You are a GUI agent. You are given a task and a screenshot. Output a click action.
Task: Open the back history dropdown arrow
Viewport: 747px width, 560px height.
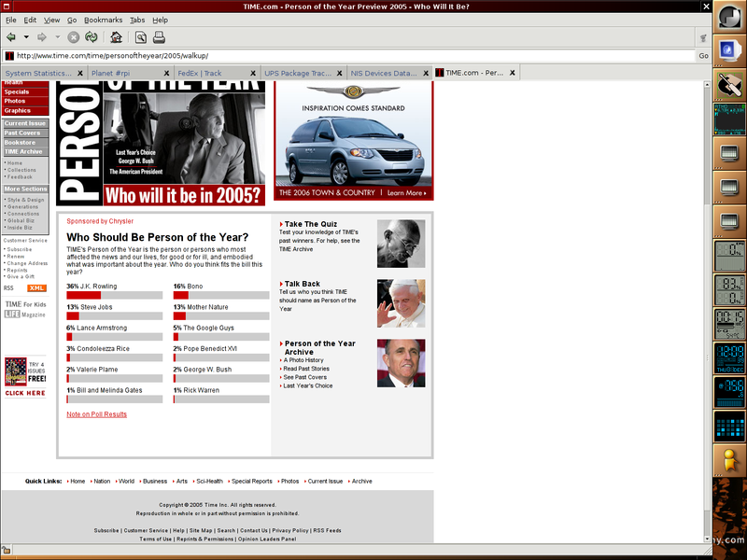[26, 37]
